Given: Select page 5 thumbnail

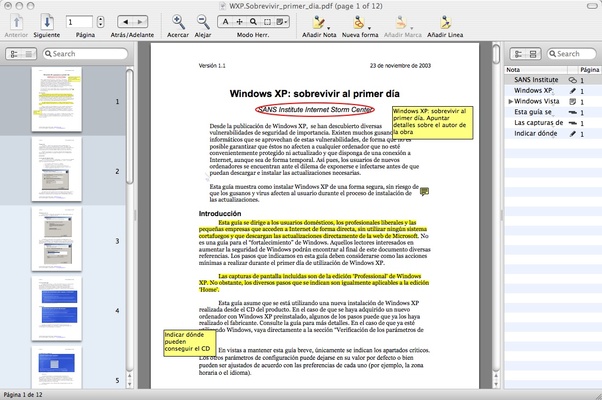Looking at the screenshot, I should (56, 367).
